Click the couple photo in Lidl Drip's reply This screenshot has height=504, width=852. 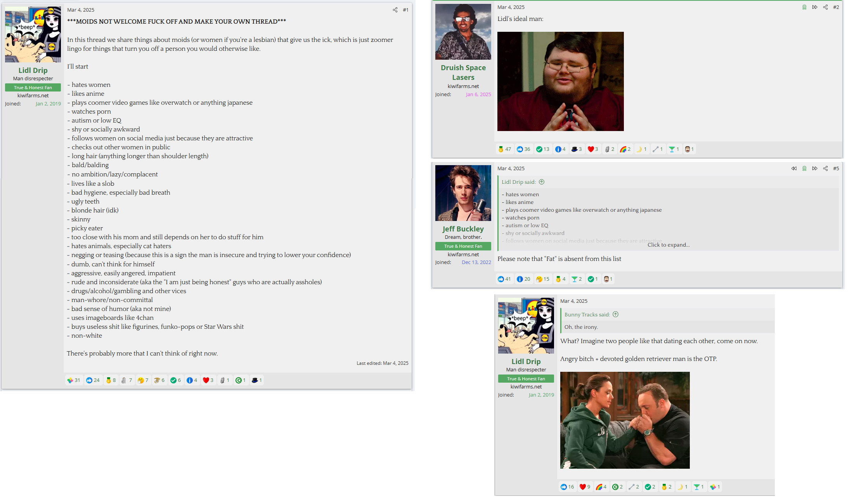(x=625, y=420)
